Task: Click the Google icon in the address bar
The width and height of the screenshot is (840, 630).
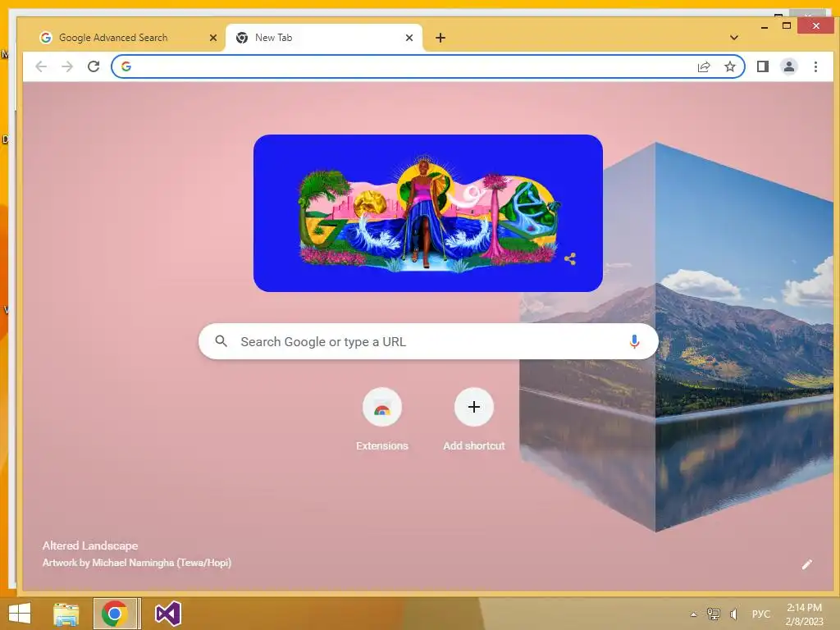Action: 126,66
